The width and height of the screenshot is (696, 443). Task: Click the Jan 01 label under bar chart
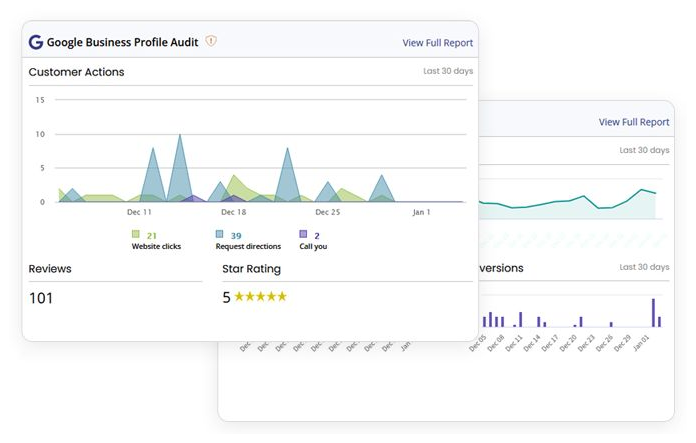click(x=641, y=343)
